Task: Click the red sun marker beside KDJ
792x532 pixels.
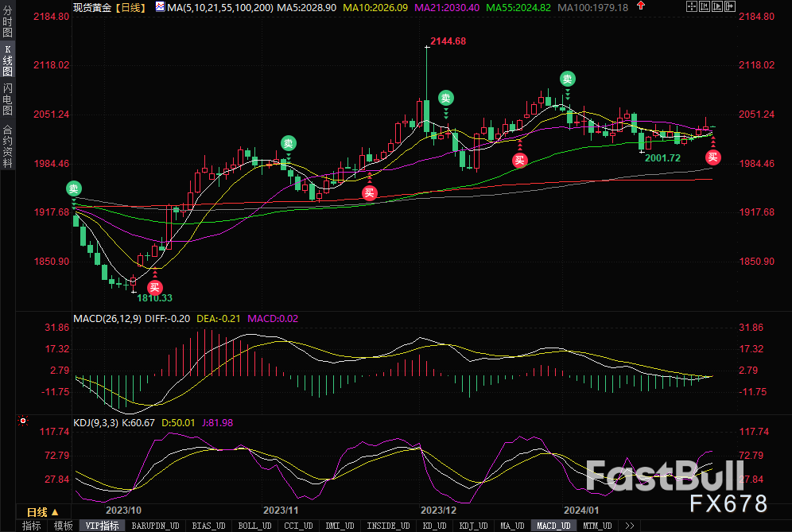Action: (23, 421)
